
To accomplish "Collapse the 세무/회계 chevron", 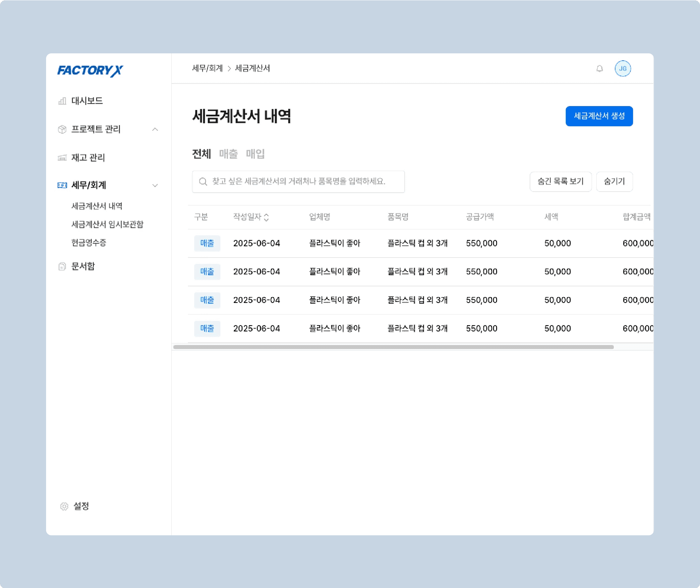I will pos(155,185).
